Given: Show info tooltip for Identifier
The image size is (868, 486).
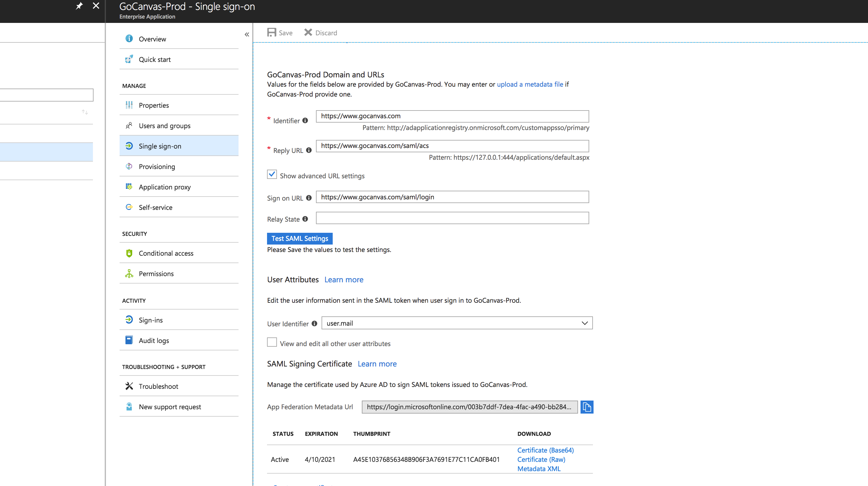Looking at the screenshot, I should click(x=305, y=120).
